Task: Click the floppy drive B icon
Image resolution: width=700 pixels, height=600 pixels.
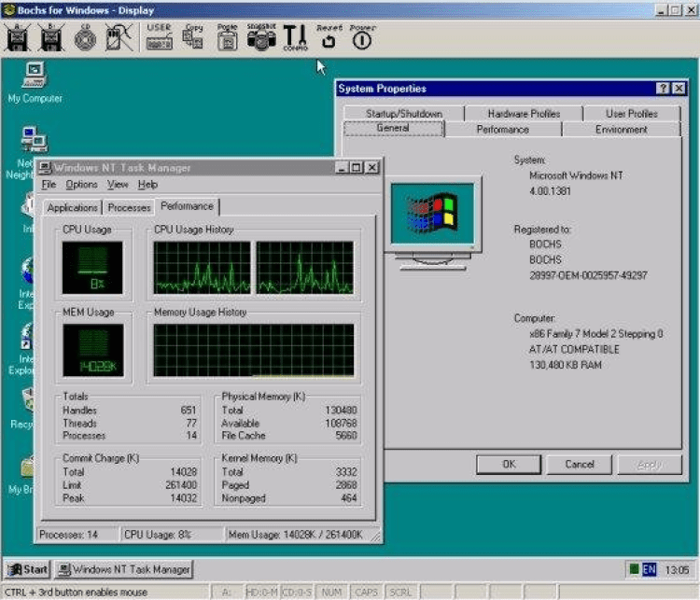Action: pos(51,38)
